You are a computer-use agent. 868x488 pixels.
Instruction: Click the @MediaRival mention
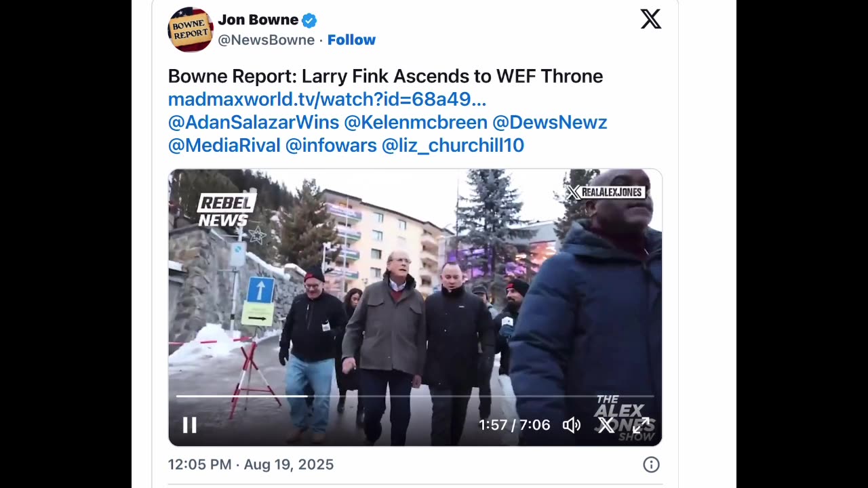[x=224, y=146]
